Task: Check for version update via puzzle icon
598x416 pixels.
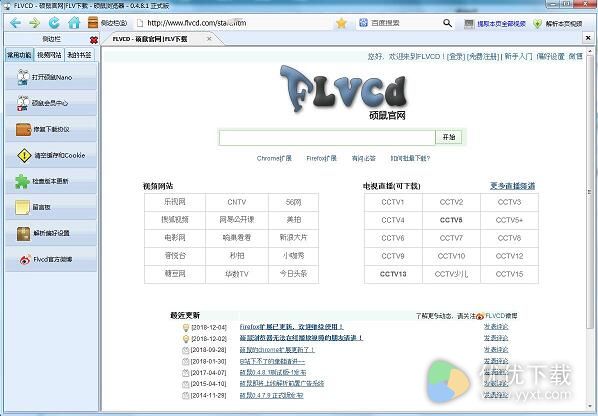Action: click(x=51, y=181)
